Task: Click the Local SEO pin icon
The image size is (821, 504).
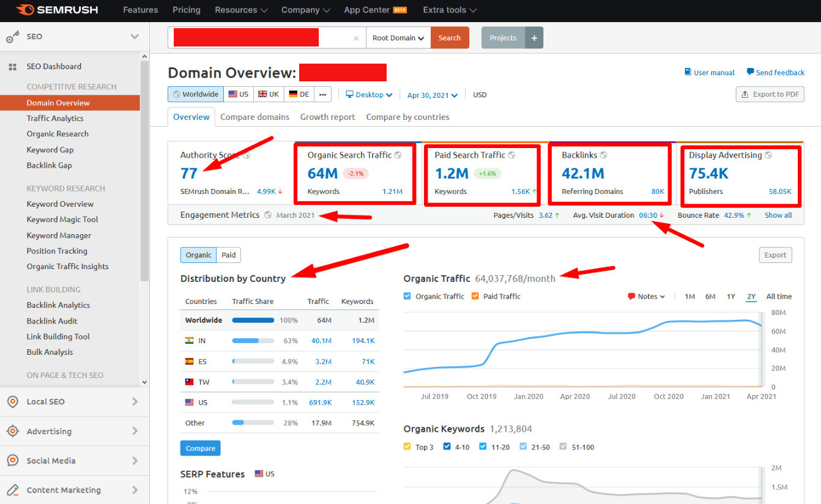Action: pos(12,402)
